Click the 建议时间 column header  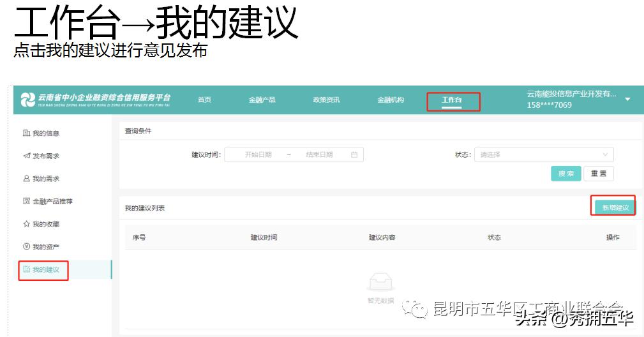click(x=264, y=237)
